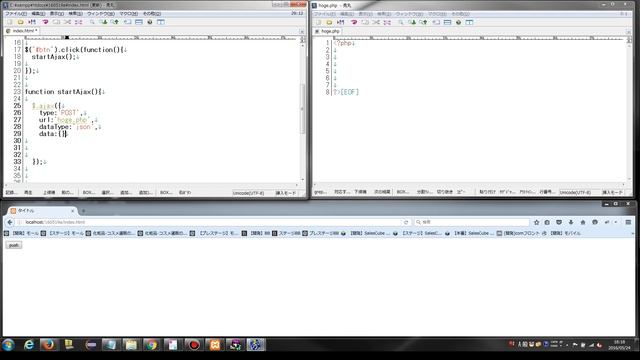Click round dark icon in index.html toolbar
The width and height of the screenshot is (640, 360).
point(150,22)
